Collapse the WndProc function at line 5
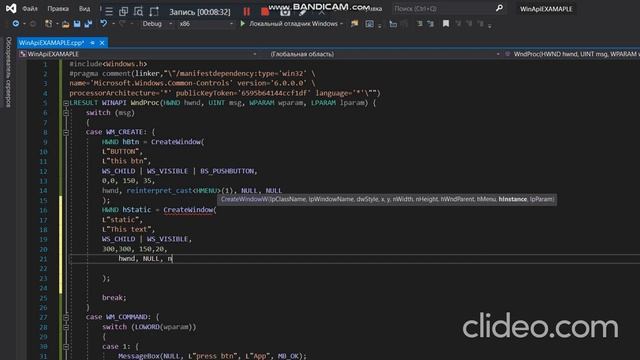This screenshot has width=640, height=360. click(x=66, y=103)
